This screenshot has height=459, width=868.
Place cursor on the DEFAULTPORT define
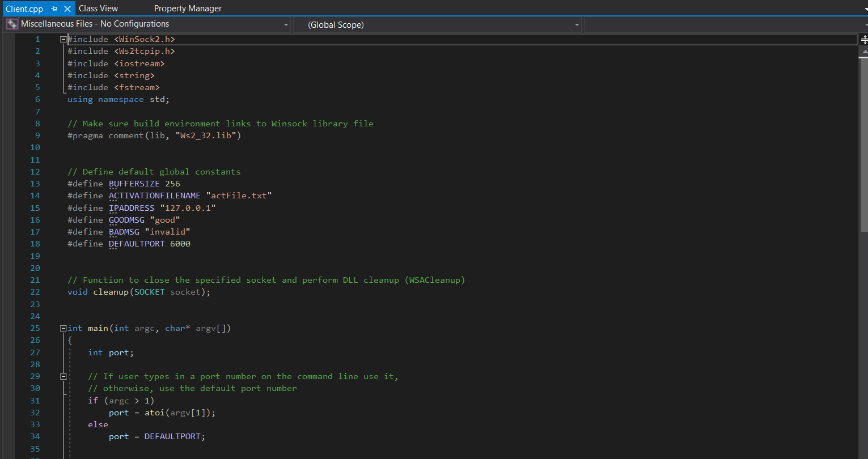(x=137, y=243)
